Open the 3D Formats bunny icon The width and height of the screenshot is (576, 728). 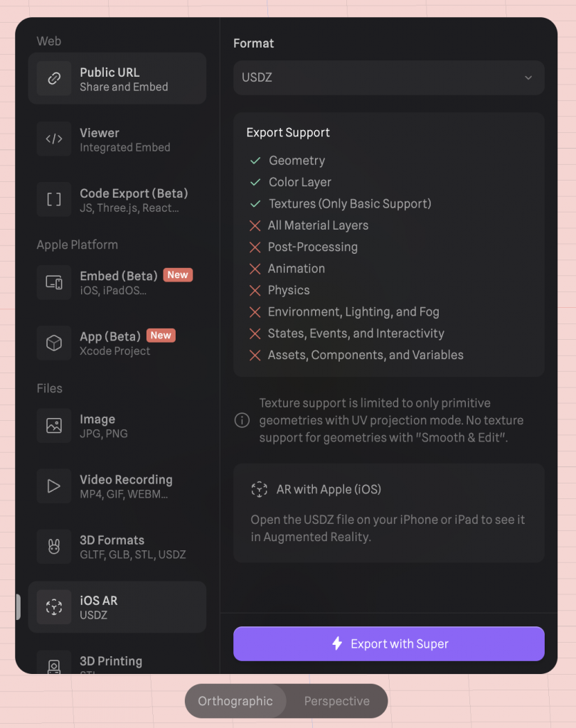54,547
